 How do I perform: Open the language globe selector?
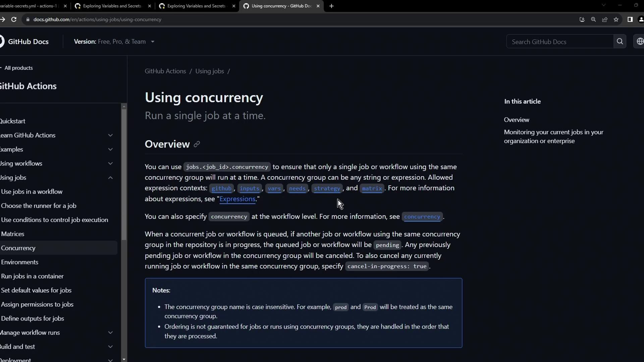(x=640, y=42)
